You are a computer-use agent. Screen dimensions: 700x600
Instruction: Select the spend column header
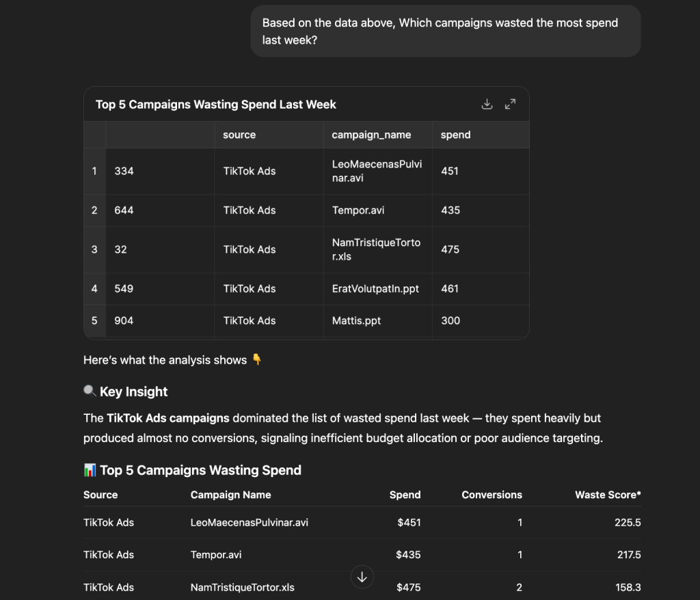click(455, 135)
